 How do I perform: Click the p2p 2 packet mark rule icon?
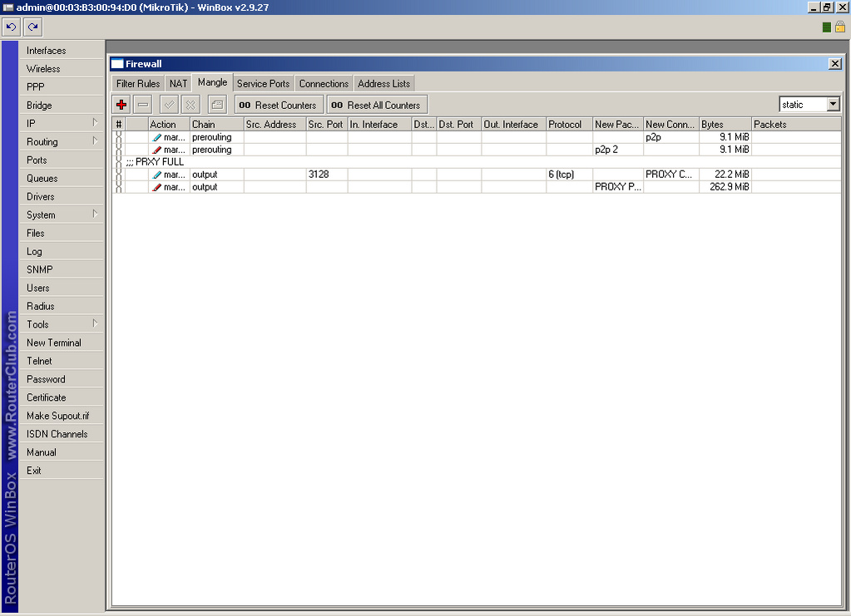click(157, 150)
